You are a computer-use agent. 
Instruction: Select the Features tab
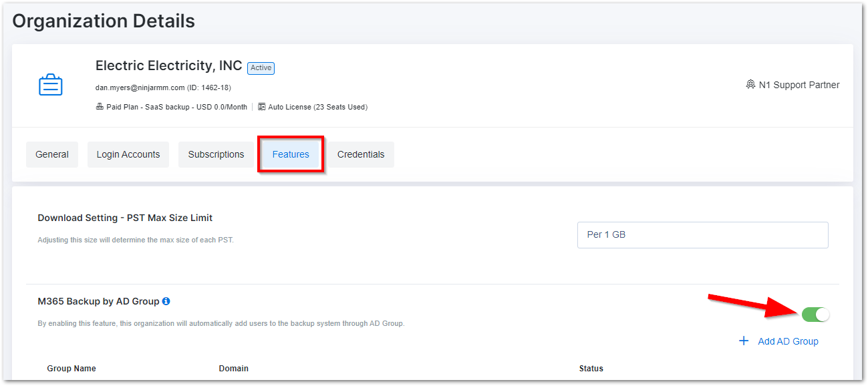(x=290, y=154)
